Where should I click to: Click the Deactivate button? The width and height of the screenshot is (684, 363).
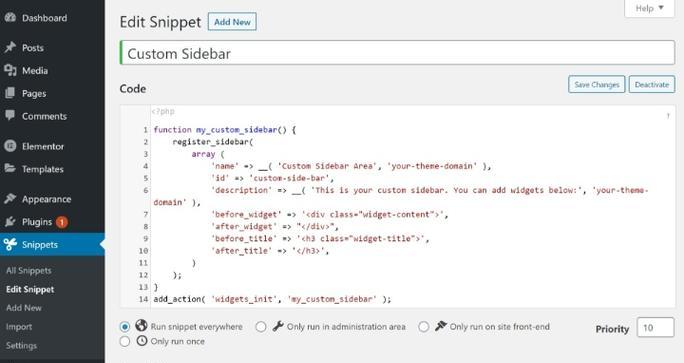point(652,85)
